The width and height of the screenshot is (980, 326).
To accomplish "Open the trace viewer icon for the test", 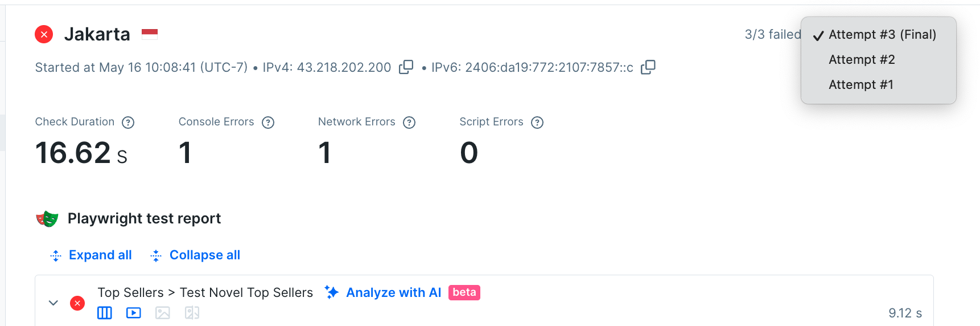I will pyautogui.click(x=105, y=313).
